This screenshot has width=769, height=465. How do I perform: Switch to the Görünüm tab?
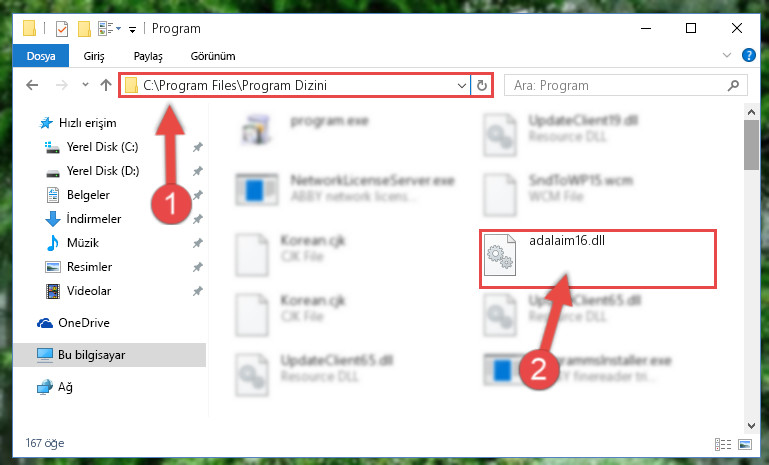coord(213,56)
